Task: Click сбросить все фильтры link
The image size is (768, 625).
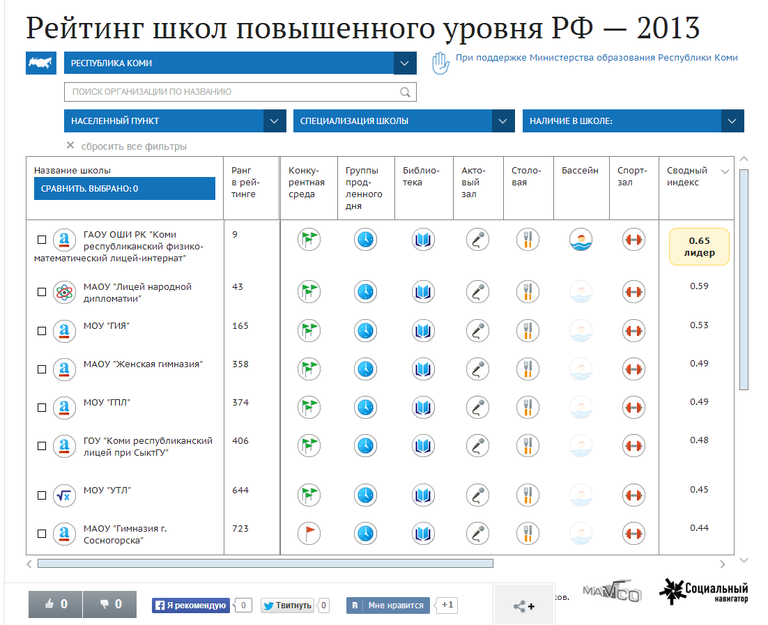Action: point(134,146)
